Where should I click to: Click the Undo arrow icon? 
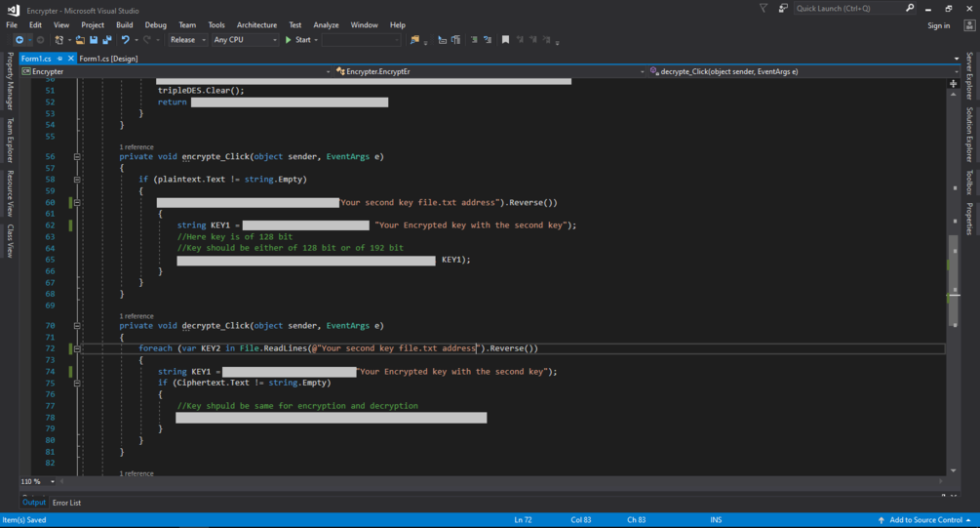click(126, 40)
